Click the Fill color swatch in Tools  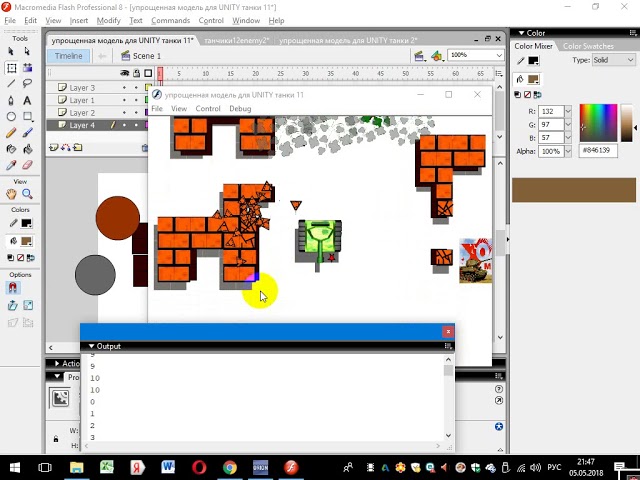click(27, 241)
